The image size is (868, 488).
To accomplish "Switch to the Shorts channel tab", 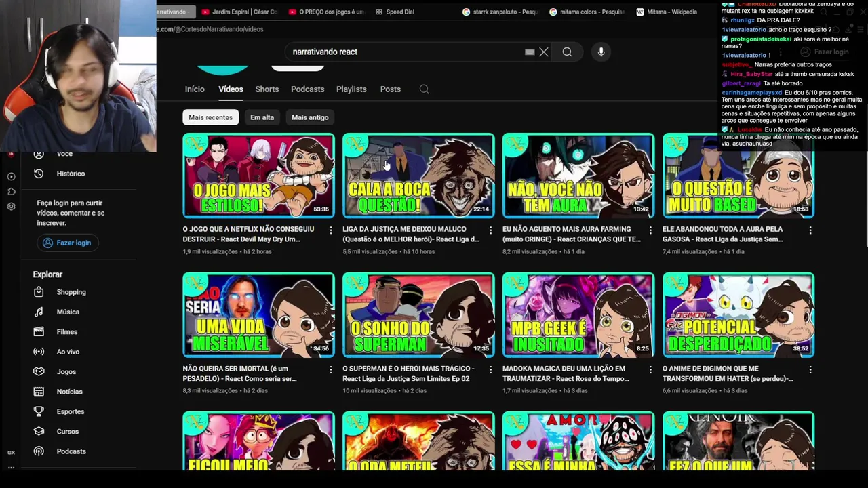I will tap(267, 89).
